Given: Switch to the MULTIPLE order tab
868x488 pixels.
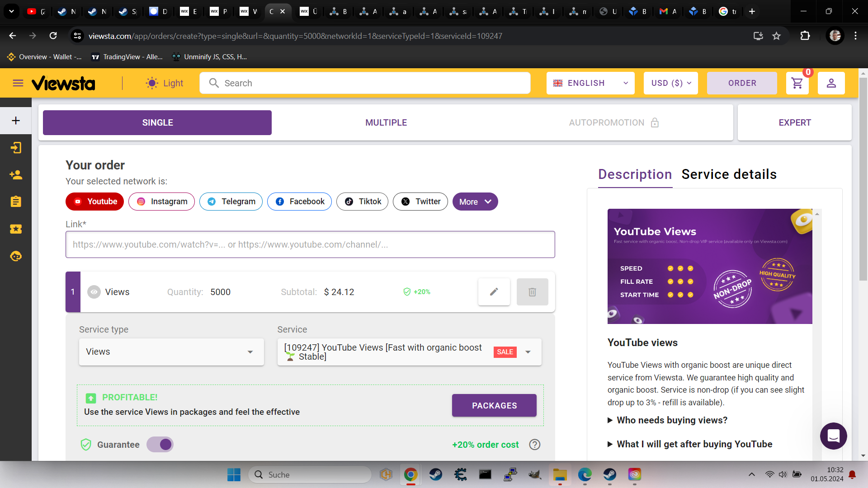Looking at the screenshot, I should tap(386, 122).
